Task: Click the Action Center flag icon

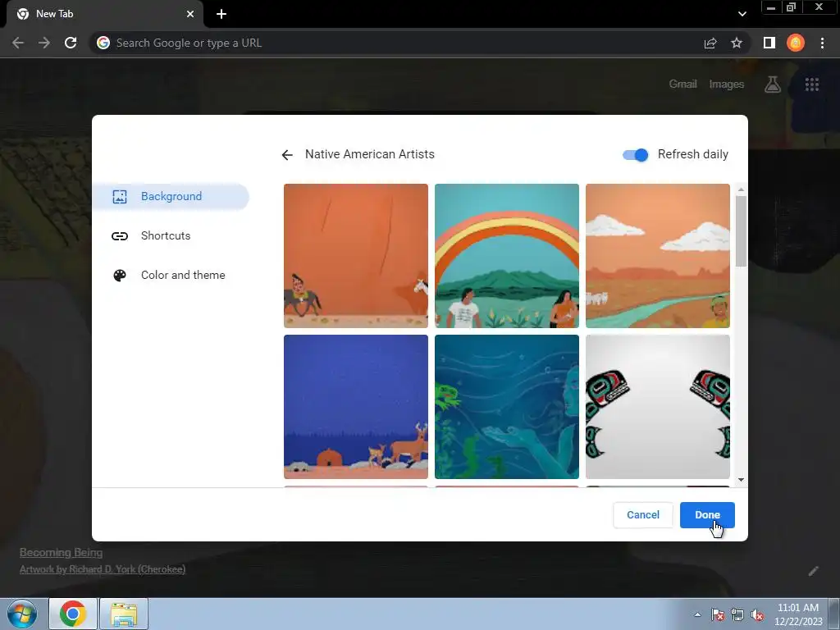Action: [717, 614]
